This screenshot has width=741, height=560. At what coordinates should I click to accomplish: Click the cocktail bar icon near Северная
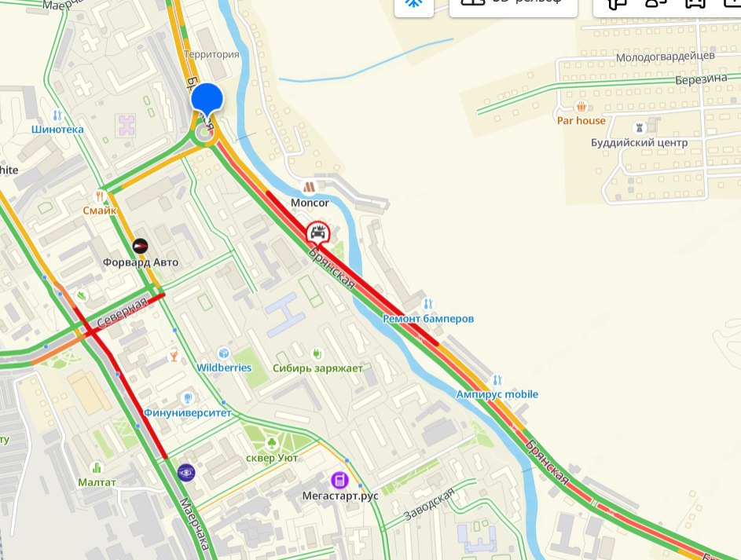[x=174, y=356]
